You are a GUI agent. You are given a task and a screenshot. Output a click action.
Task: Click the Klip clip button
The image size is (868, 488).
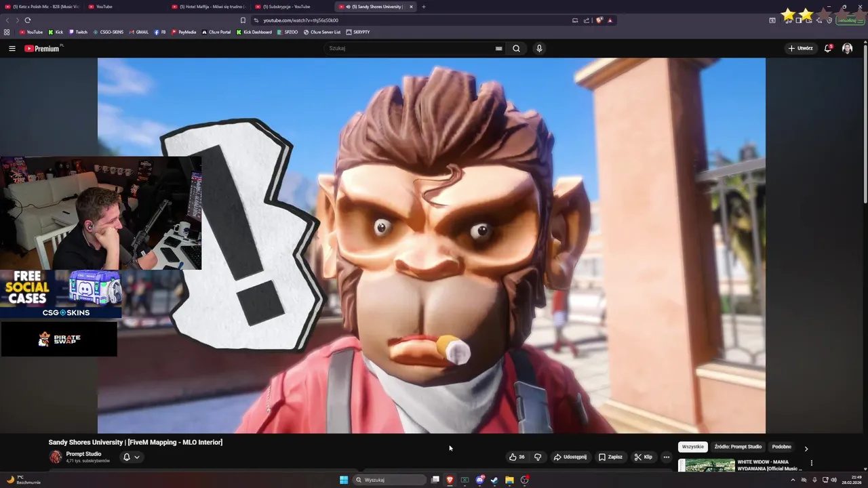643,457
